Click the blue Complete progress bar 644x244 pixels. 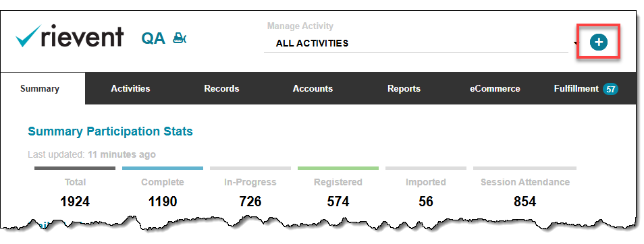(x=163, y=168)
